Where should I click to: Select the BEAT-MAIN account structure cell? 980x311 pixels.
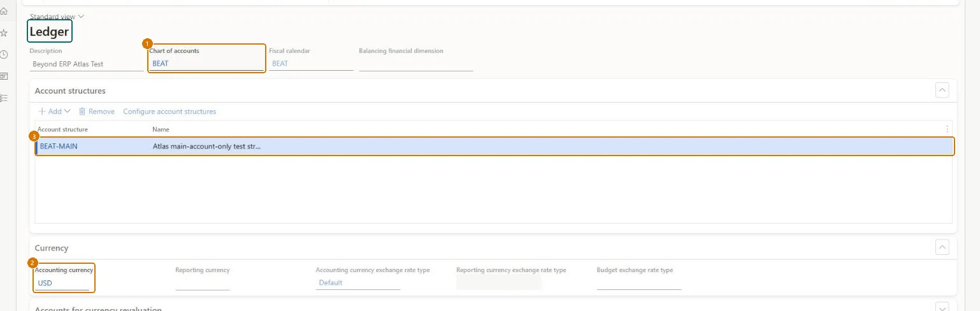(92, 147)
